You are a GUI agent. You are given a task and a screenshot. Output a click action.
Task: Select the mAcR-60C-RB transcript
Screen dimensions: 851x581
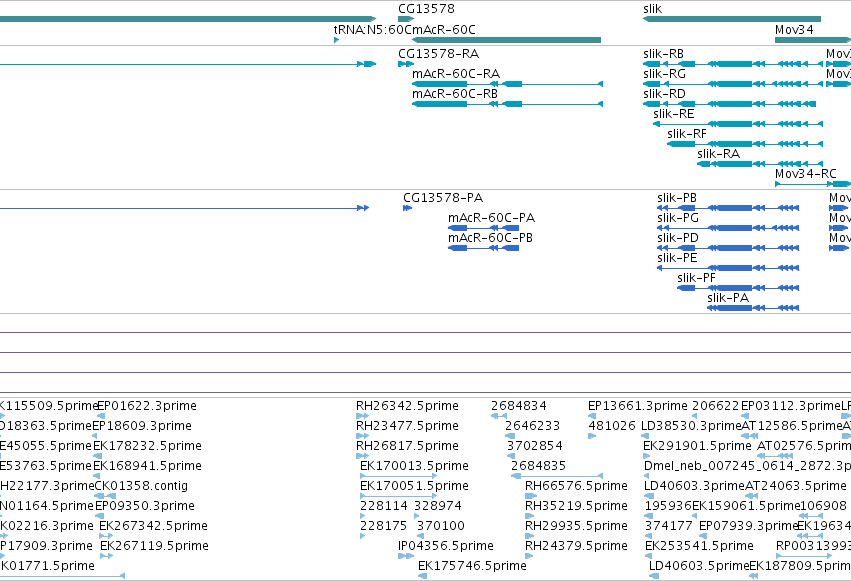point(507,104)
